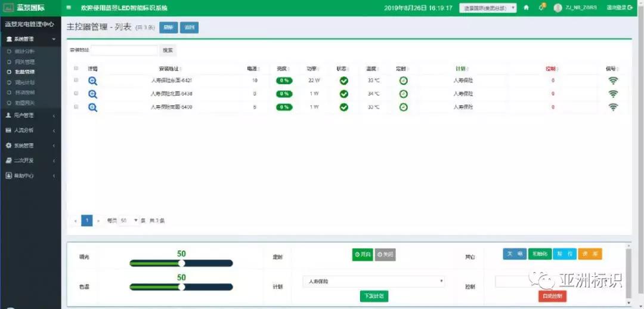
Task: Open the notification icon with the badge
Action: pos(541,7)
